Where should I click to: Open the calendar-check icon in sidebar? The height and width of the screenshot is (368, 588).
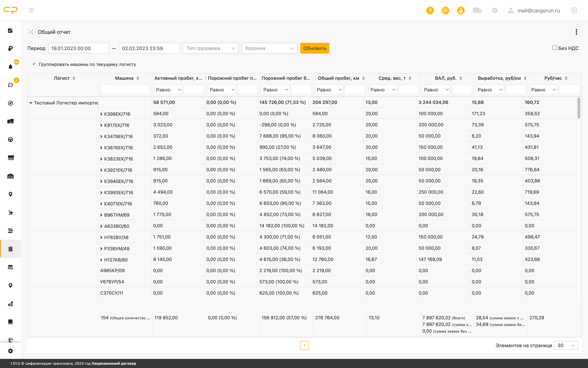(10, 267)
